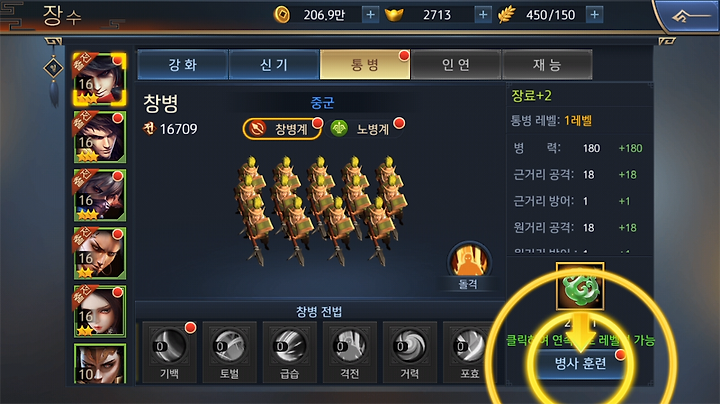
Task: Click the green jade dragon item icon
Action: [580, 286]
